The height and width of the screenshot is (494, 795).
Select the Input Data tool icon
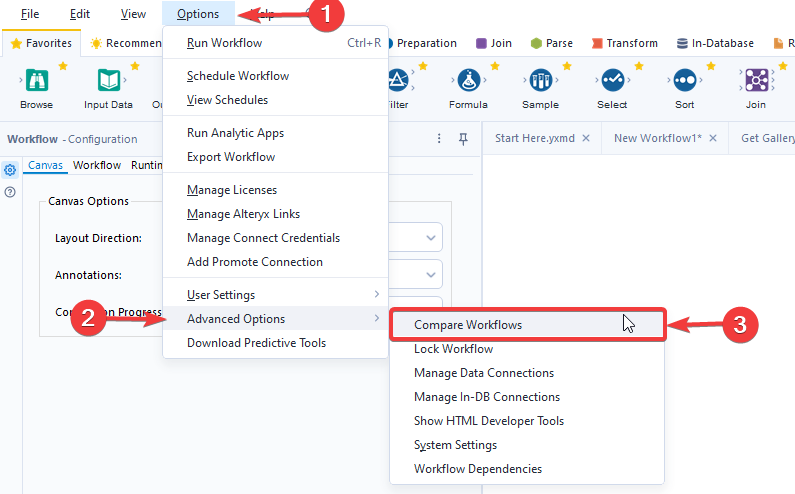click(x=108, y=82)
